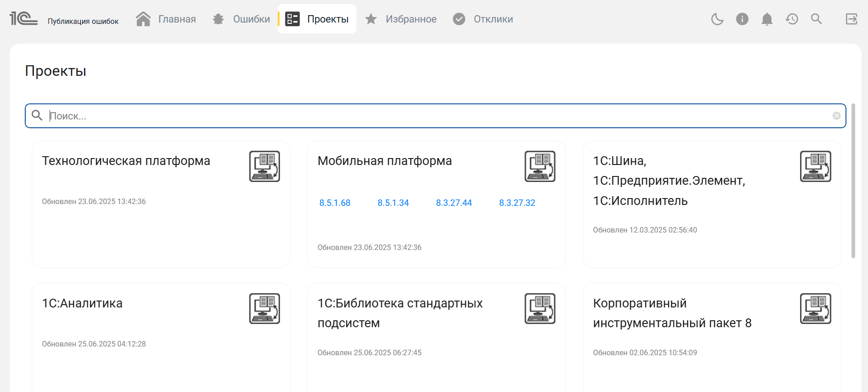Click 'Обновлен 12.03.2025 02:56:40' text

click(645, 230)
